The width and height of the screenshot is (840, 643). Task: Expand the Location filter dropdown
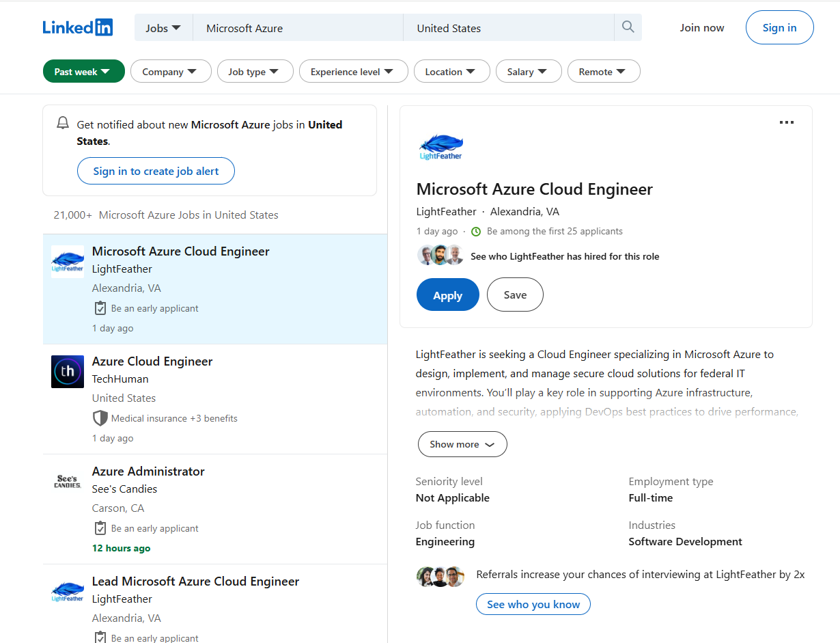click(451, 71)
